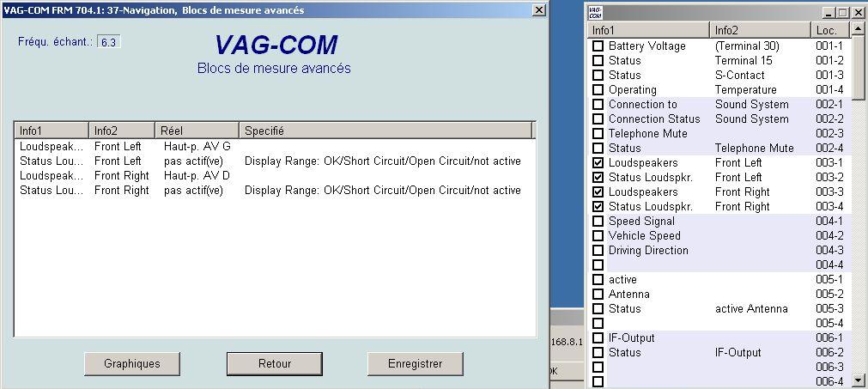Click the scroll down arrow in selector list
The image size is (868, 389).
pos(859,380)
